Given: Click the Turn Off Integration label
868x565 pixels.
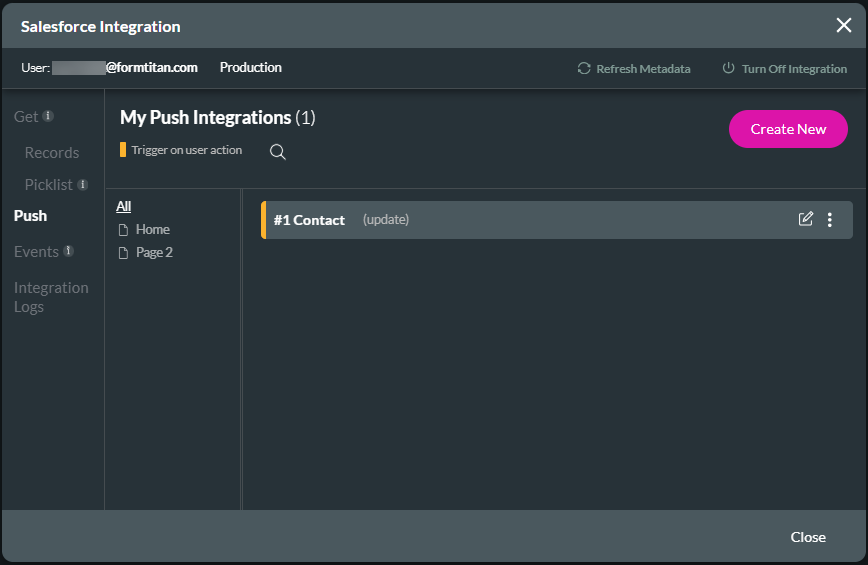Looking at the screenshot, I should click(x=794, y=69).
